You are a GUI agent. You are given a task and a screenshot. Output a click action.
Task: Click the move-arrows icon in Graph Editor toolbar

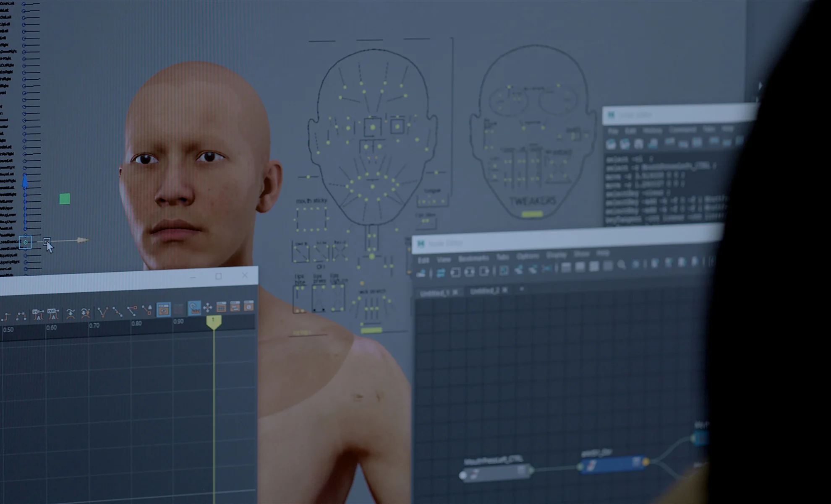click(x=207, y=307)
